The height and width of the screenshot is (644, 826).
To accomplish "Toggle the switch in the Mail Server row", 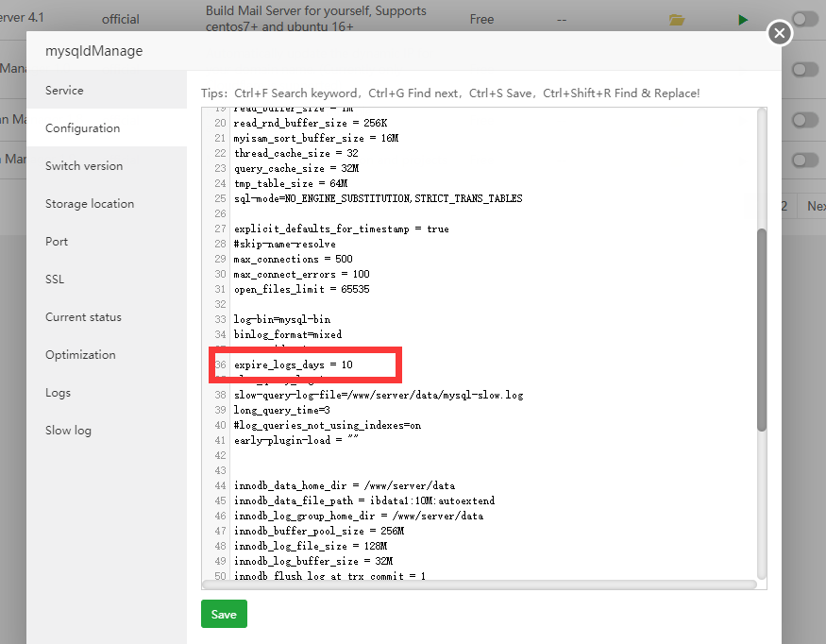I will [x=804, y=19].
